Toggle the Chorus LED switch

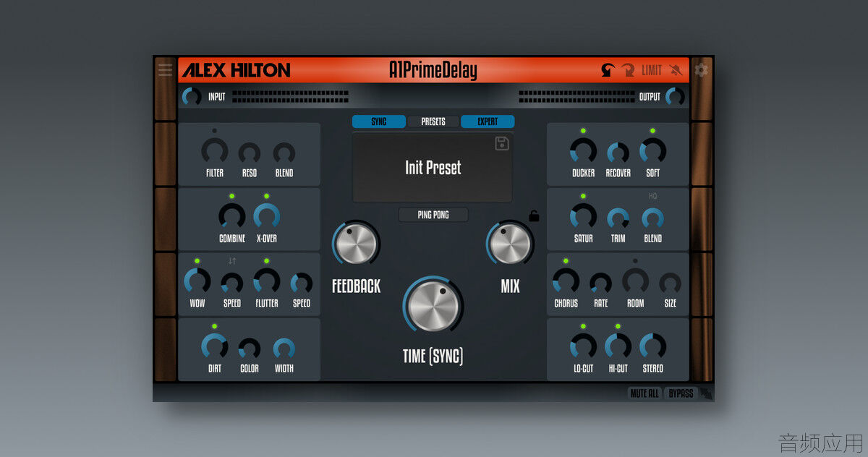coord(566,261)
